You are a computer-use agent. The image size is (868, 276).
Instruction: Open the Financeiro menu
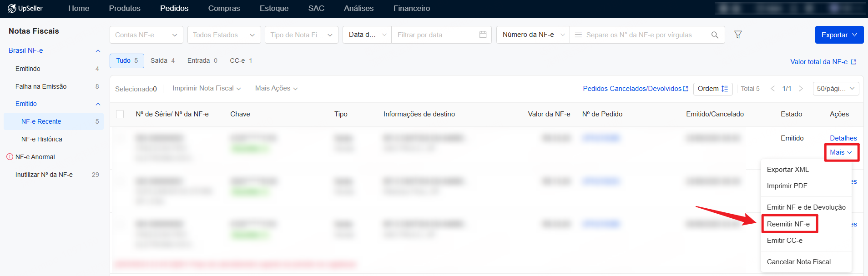412,8
